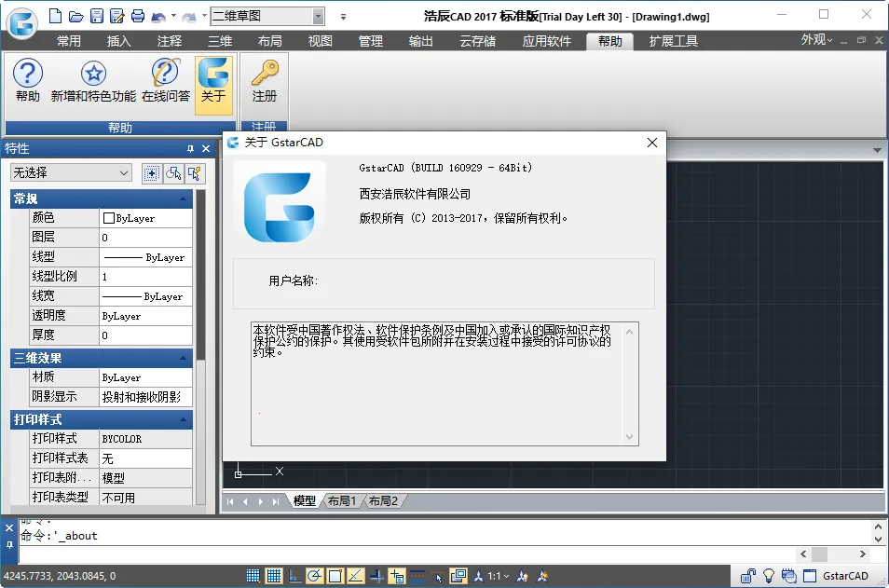This screenshot has width=889, height=588.
Task: Switch to the 布局1 layout tab
Action: 340,501
